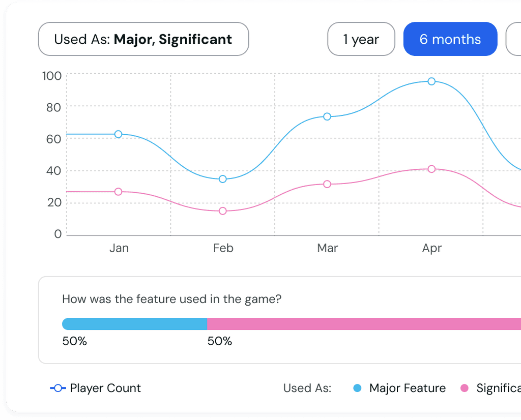Open the Used As: Major, Significant filter

pos(143,39)
